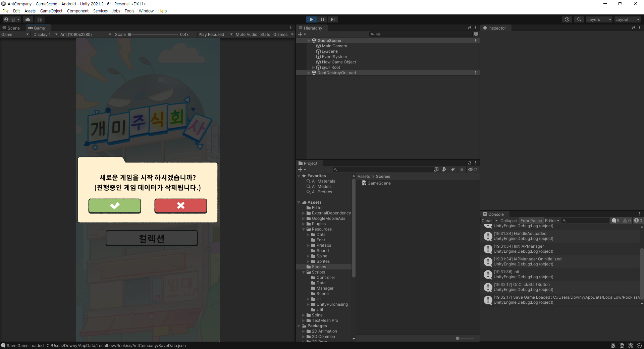Toggle info messages count 9 in Console

(615, 220)
